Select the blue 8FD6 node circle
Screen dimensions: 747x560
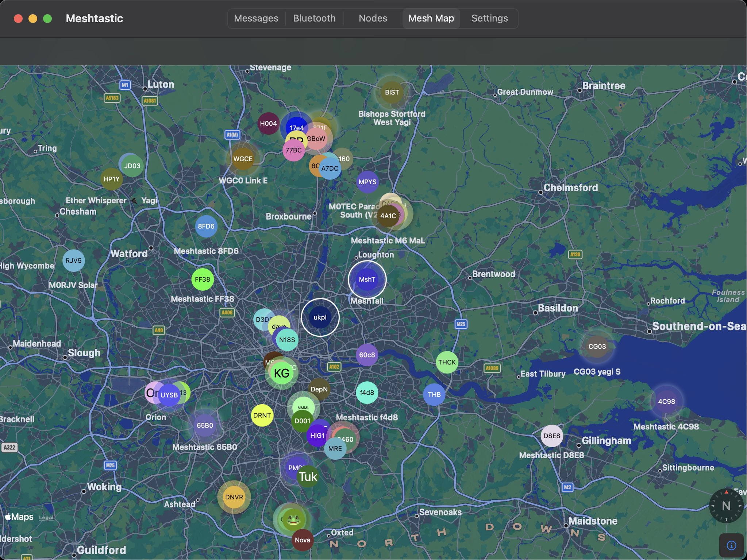206,226
